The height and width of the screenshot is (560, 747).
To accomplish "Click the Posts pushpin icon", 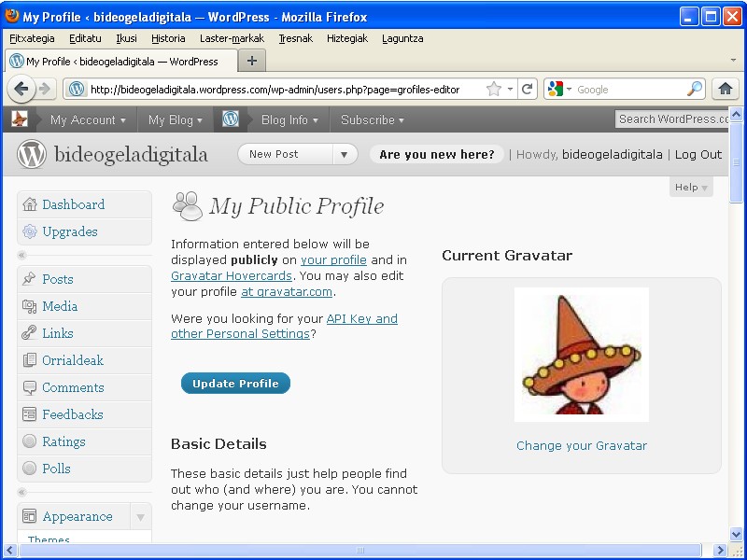I will (x=29, y=278).
